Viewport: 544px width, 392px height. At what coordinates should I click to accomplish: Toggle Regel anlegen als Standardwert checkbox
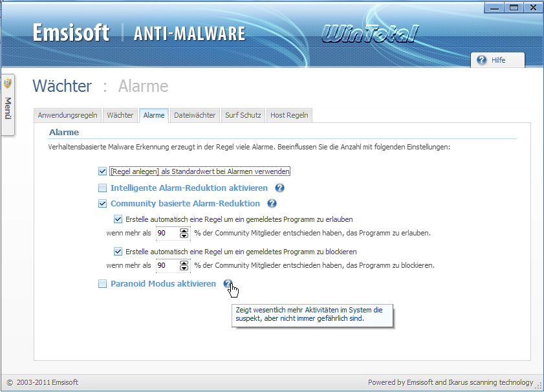[102, 171]
